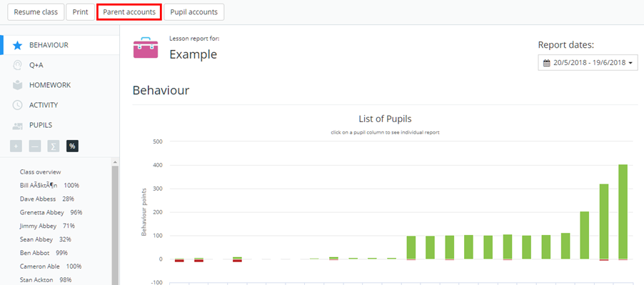
Task: Toggle the percent filter button
Action: click(72, 146)
